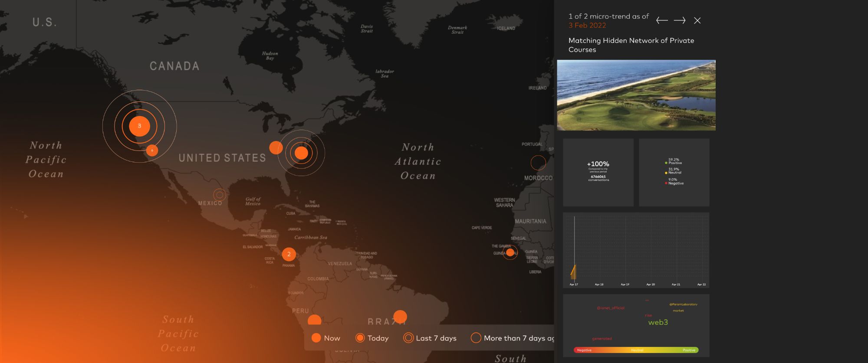Select the hollow ring marker near Morocco
This screenshot has height=363, width=868.
pos(538,163)
